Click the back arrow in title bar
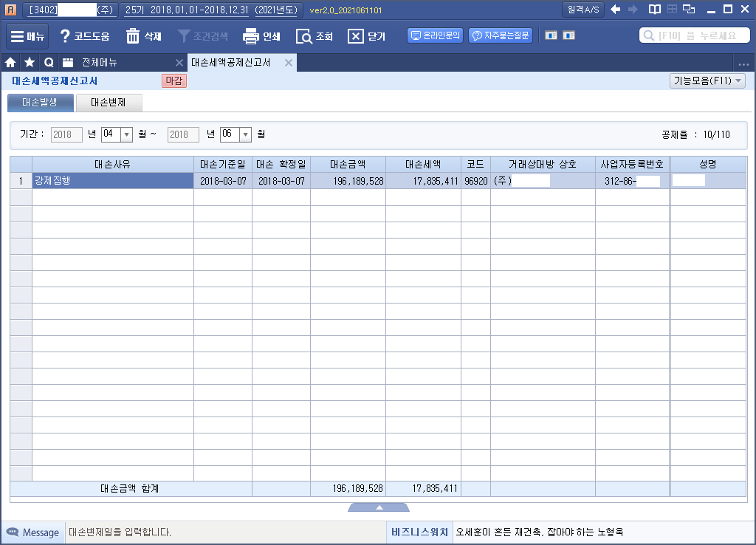756x545 pixels. [615, 9]
